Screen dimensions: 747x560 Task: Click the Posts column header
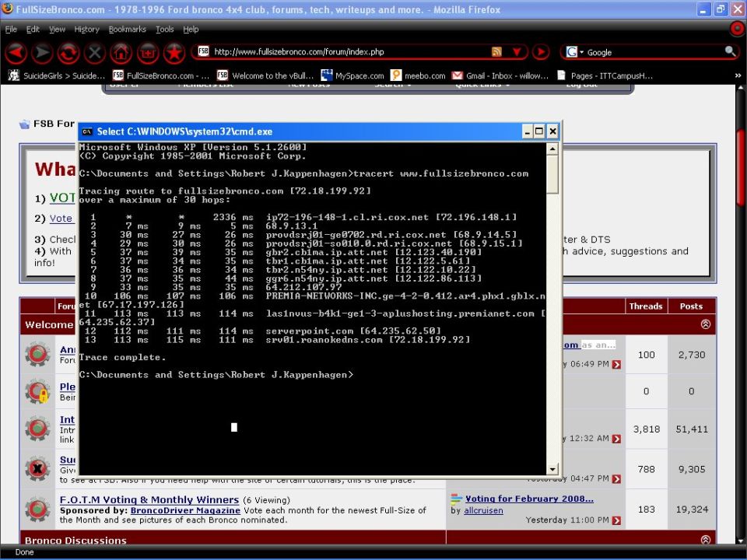[x=691, y=306]
